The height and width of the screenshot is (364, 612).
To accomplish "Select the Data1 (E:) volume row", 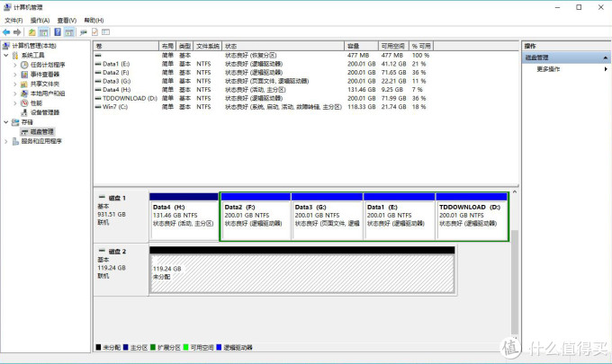I will pyautogui.click(x=262, y=64).
